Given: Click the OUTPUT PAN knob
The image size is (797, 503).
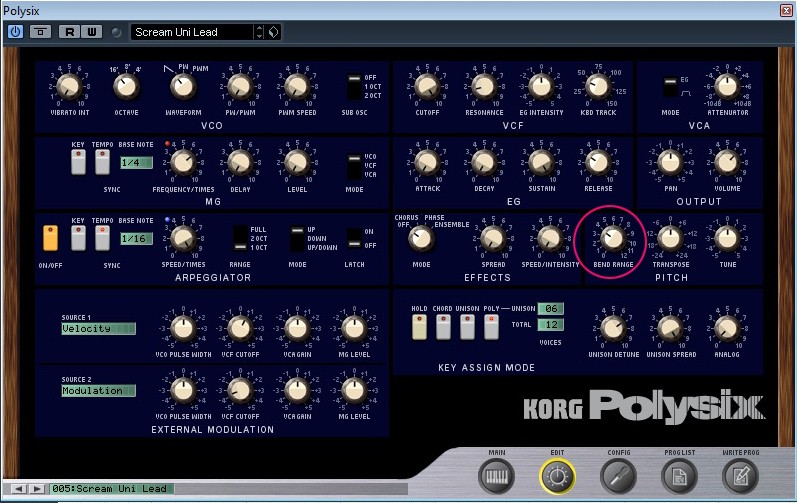Looking at the screenshot, I should pyautogui.click(x=670, y=163).
